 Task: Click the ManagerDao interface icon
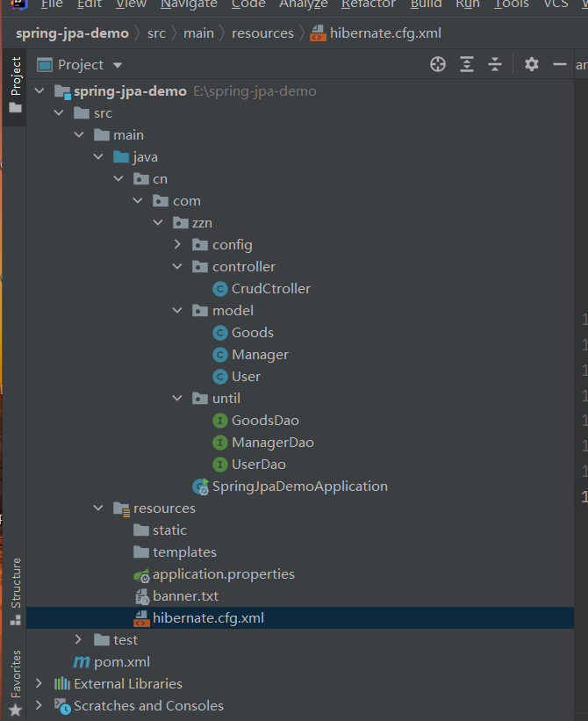(x=220, y=443)
